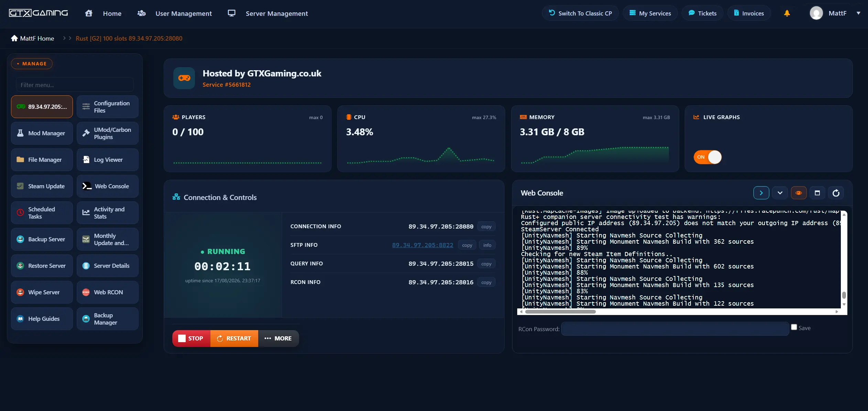Select the 89.34.97.205 server tile
Image resolution: width=868 pixels, height=411 pixels.
tap(42, 107)
